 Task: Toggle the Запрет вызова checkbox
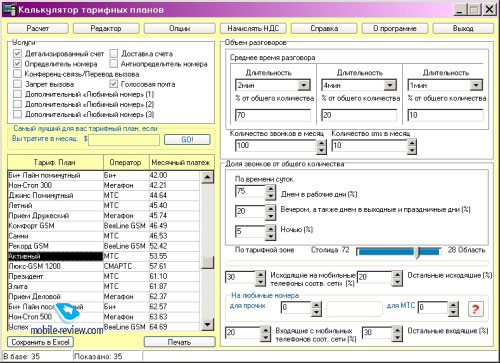(18, 84)
